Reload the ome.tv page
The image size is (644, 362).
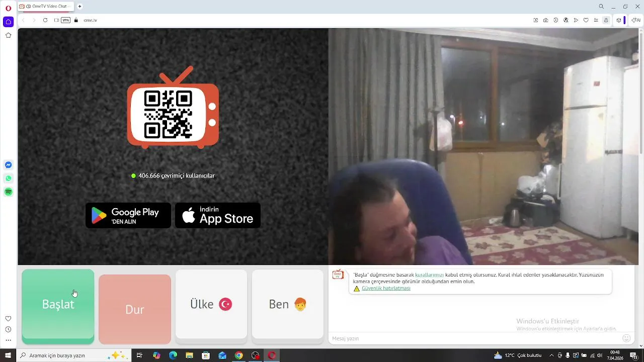tap(45, 20)
